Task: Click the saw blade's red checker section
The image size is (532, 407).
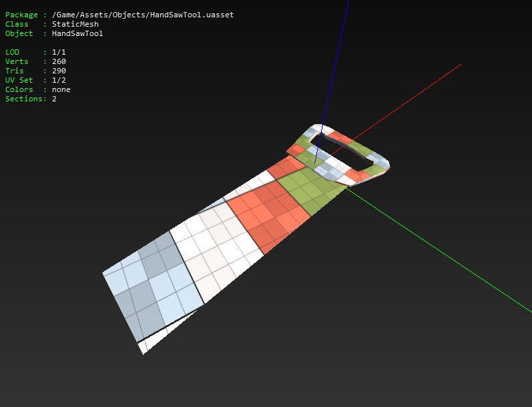Action: click(268, 217)
